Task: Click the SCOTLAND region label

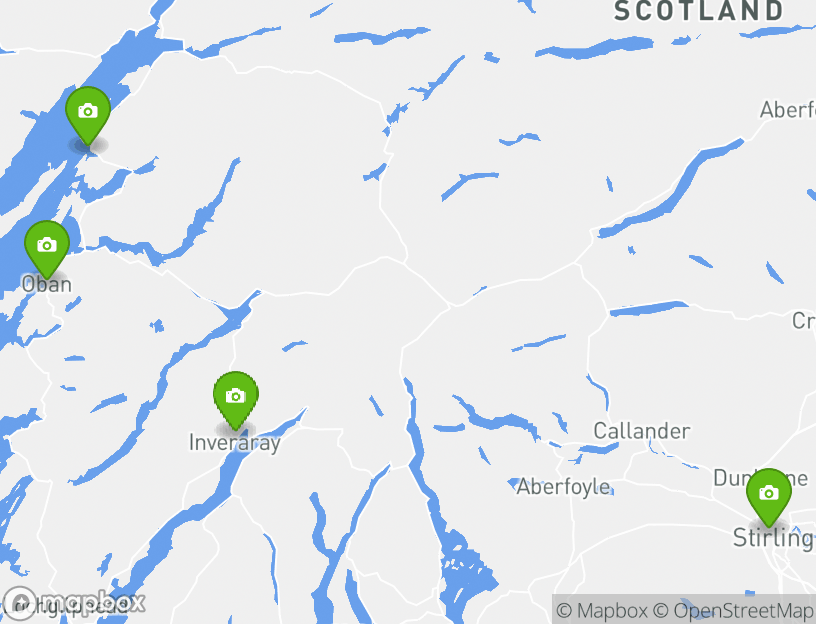Action: (698, 10)
